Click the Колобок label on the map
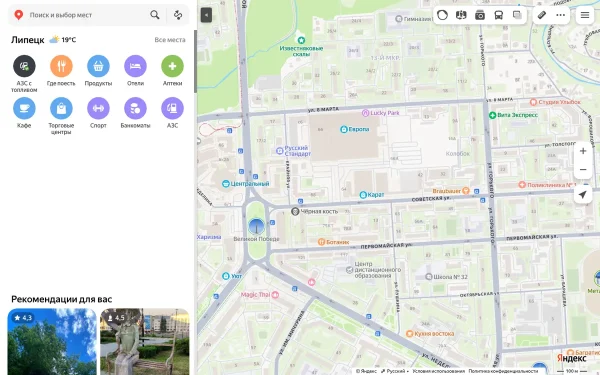Viewport: 600px width, 375px height. point(458,153)
